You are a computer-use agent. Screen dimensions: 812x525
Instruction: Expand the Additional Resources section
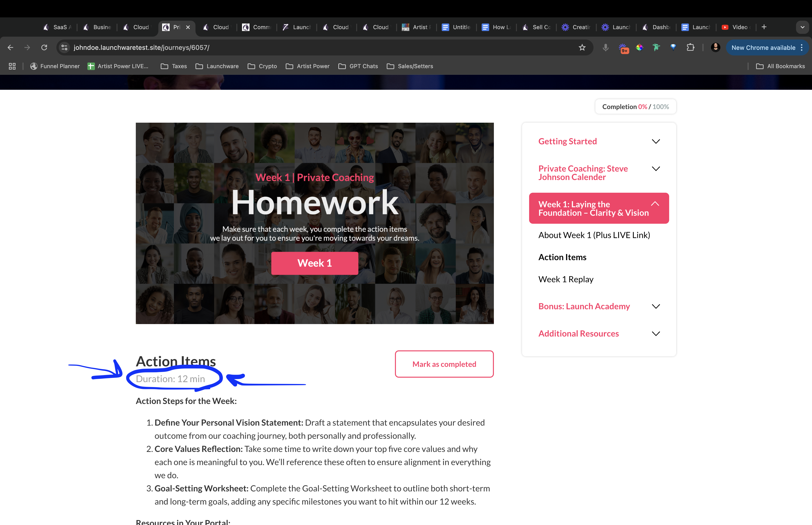pyautogui.click(x=656, y=333)
